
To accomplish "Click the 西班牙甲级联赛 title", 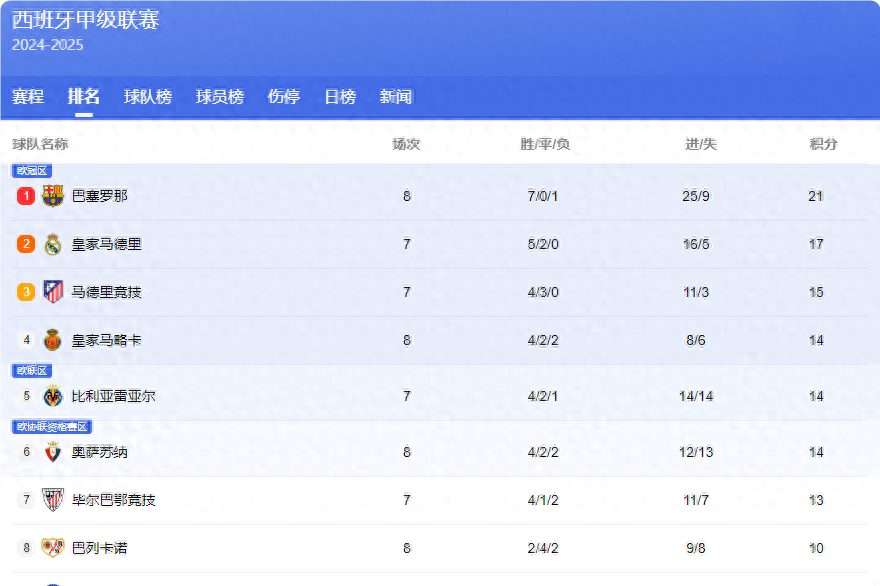I will click(86, 20).
